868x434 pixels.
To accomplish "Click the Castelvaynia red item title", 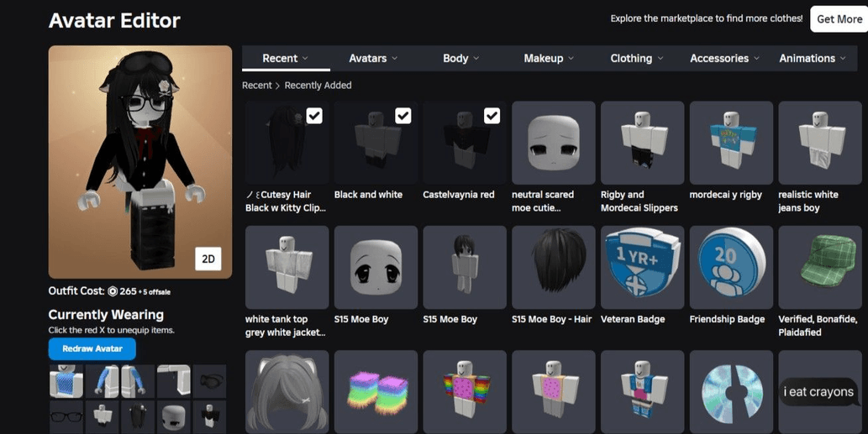I will 458,195.
